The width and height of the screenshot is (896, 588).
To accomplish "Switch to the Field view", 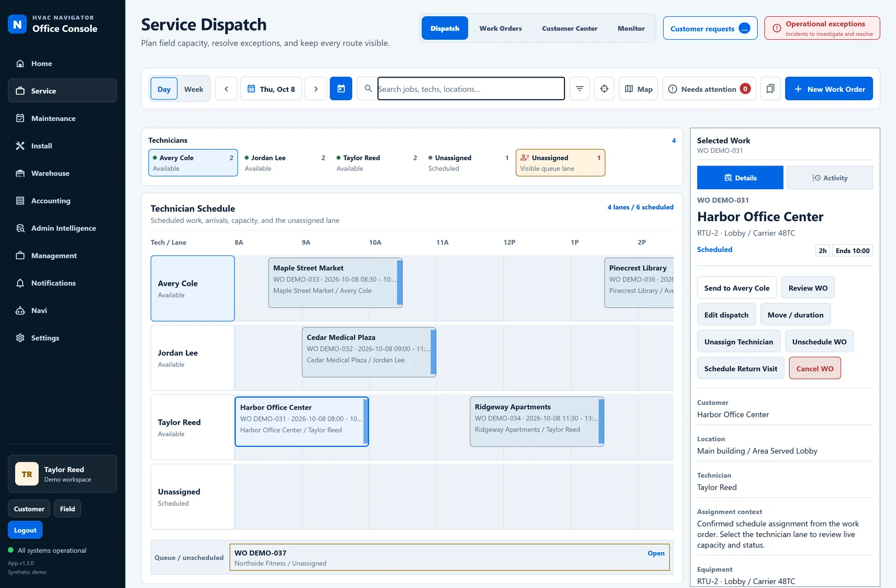I will coord(68,509).
